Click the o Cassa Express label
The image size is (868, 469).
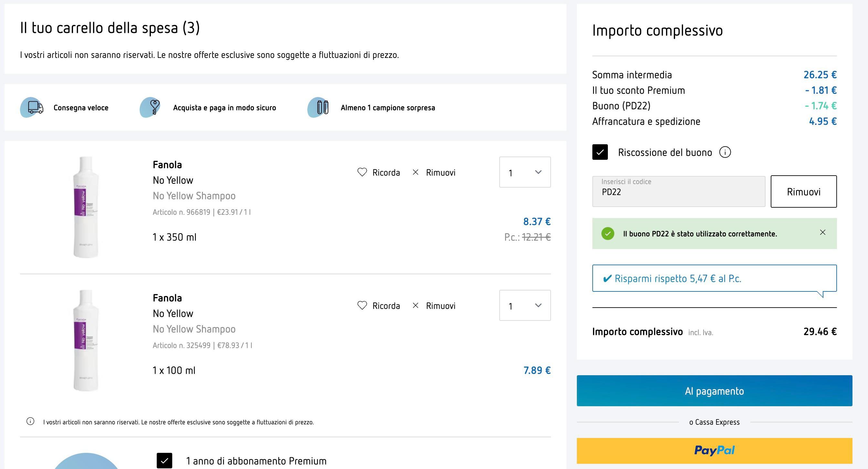click(715, 422)
